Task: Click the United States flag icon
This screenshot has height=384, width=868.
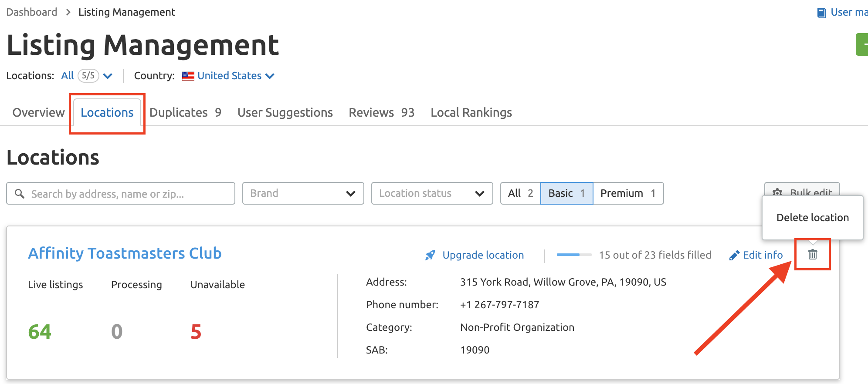Action: coord(188,76)
